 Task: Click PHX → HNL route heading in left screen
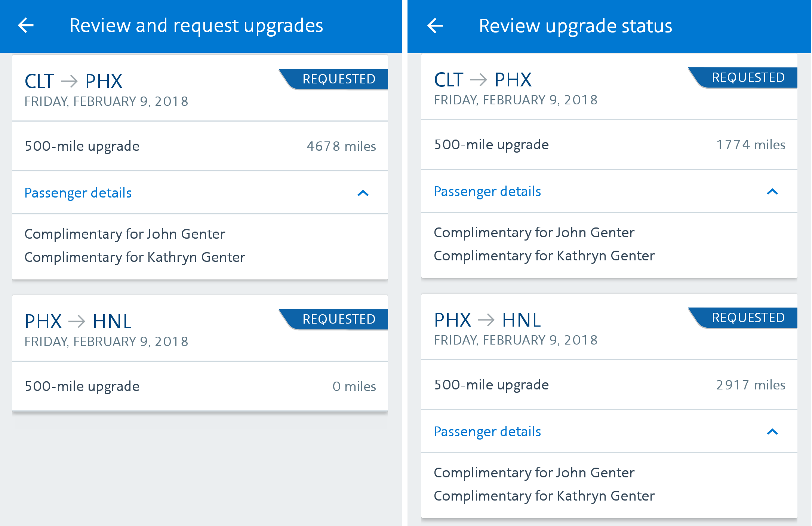click(78, 321)
